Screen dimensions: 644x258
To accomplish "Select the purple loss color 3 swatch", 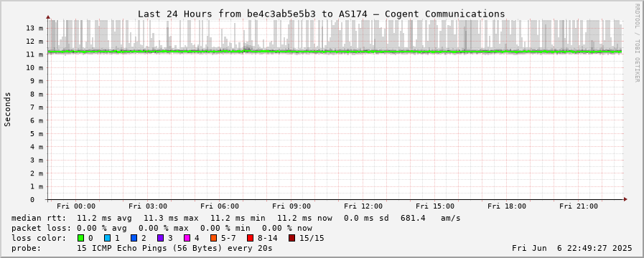I will click(x=160, y=238).
